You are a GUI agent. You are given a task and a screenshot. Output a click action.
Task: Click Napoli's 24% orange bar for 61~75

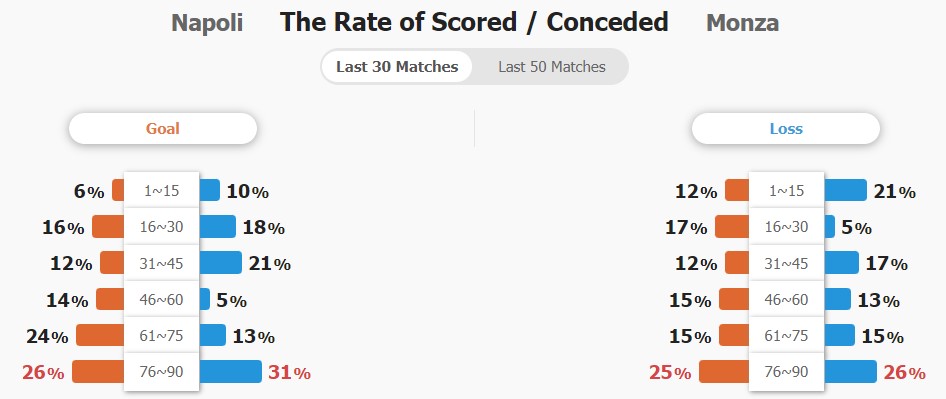pyautogui.click(x=100, y=335)
